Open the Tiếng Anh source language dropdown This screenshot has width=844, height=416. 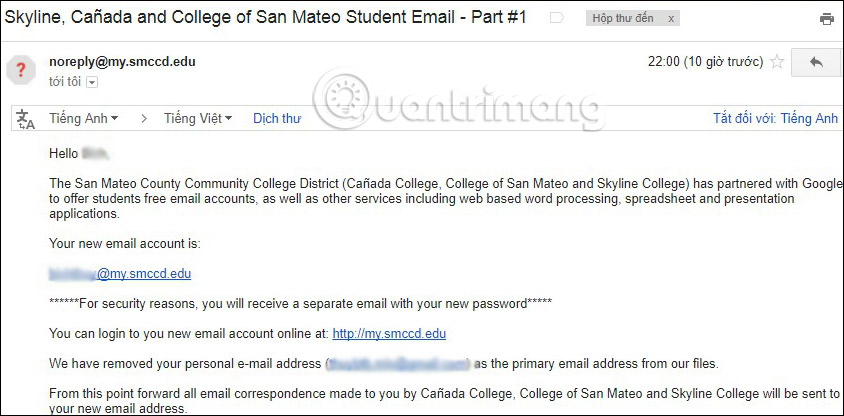pos(83,118)
